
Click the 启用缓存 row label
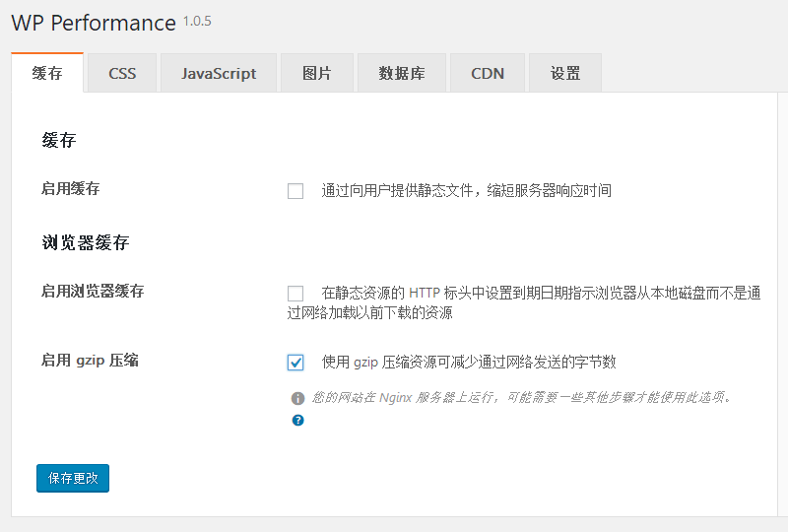[x=70, y=188]
